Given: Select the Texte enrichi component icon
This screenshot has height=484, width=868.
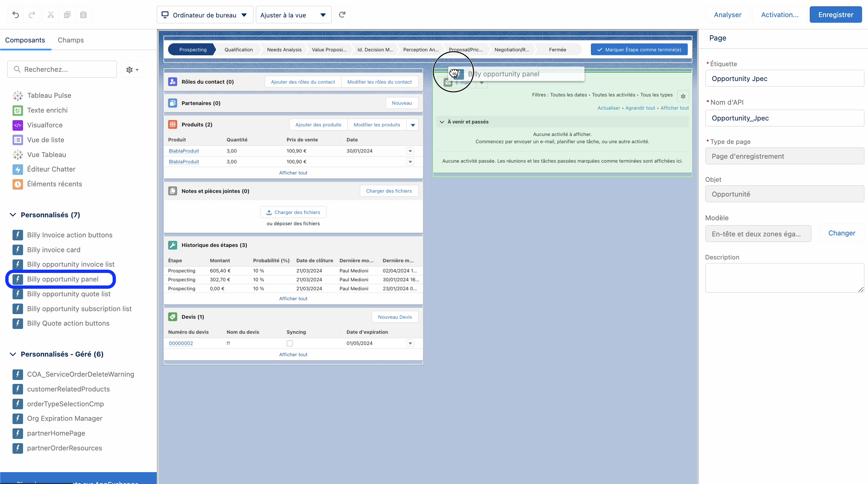Looking at the screenshot, I should 17,111.
